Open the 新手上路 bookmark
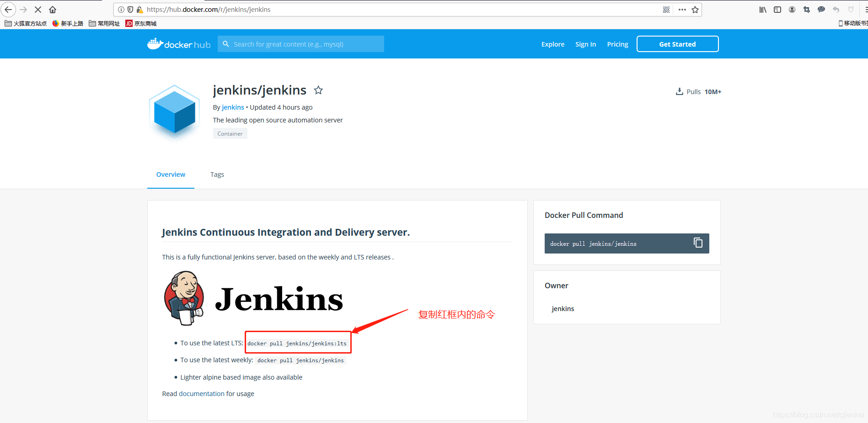Viewport: 868px width, 423px height. click(68, 23)
